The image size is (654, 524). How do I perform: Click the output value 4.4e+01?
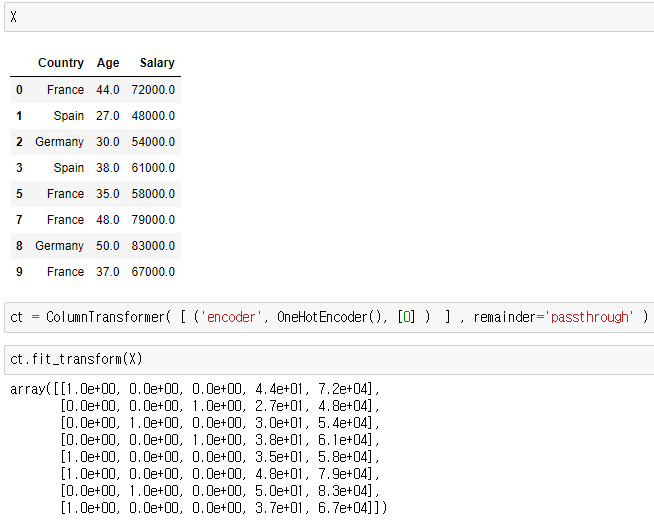click(279, 389)
